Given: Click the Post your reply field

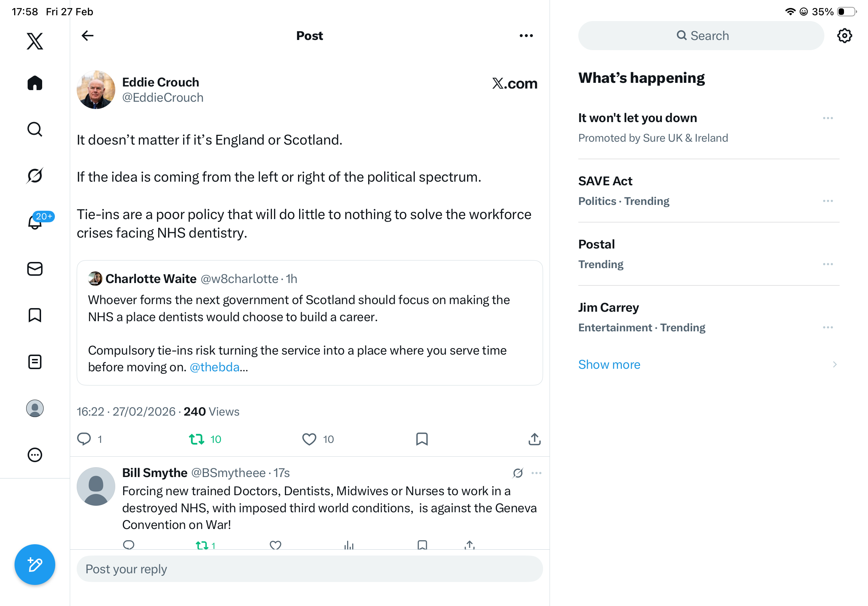Looking at the screenshot, I should pyautogui.click(x=309, y=569).
